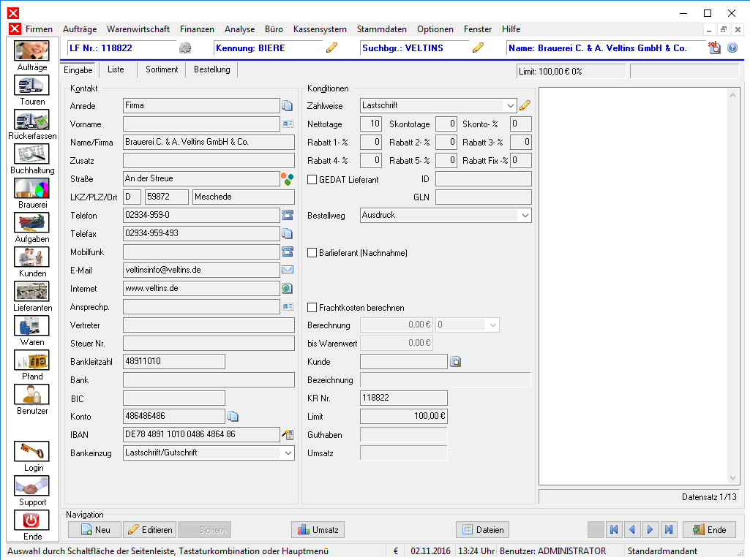Click the lookup icon beside Kunde field
The width and height of the screenshot is (750, 560).
click(456, 362)
